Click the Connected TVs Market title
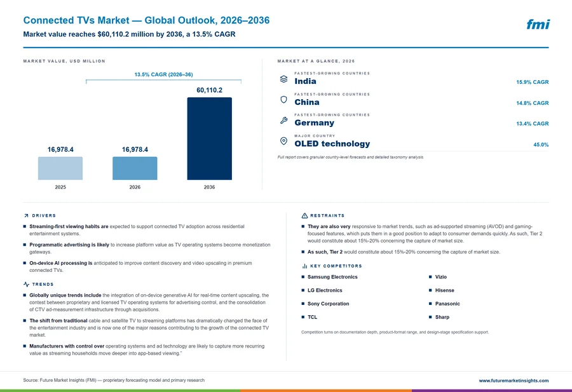Image resolution: width=572 pixels, height=392 pixels. click(146, 20)
